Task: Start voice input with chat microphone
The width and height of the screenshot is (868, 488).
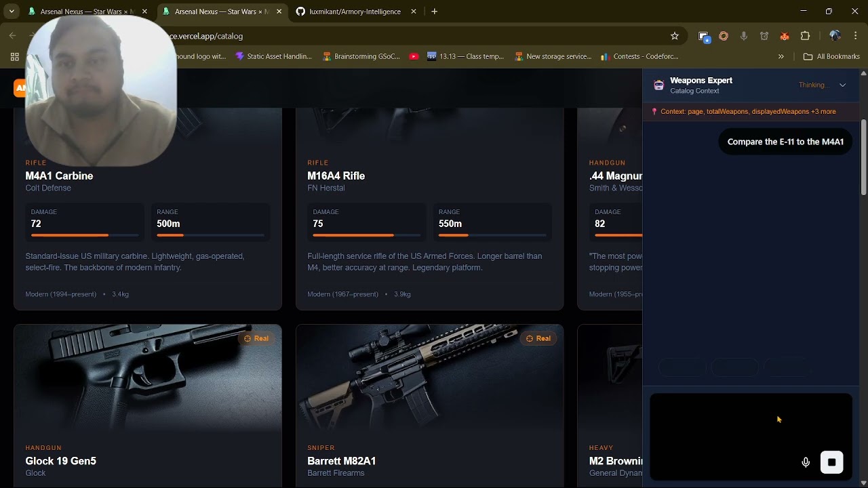Action: pos(806,462)
